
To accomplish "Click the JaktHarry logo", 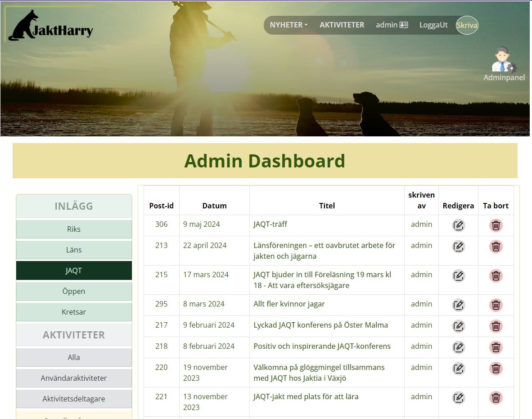I will (x=50, y=26).
